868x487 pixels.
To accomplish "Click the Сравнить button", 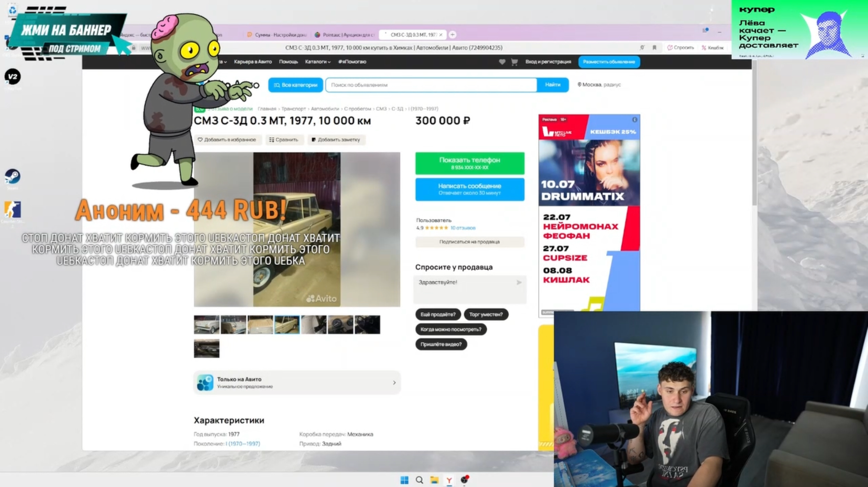I will (284, 139).
